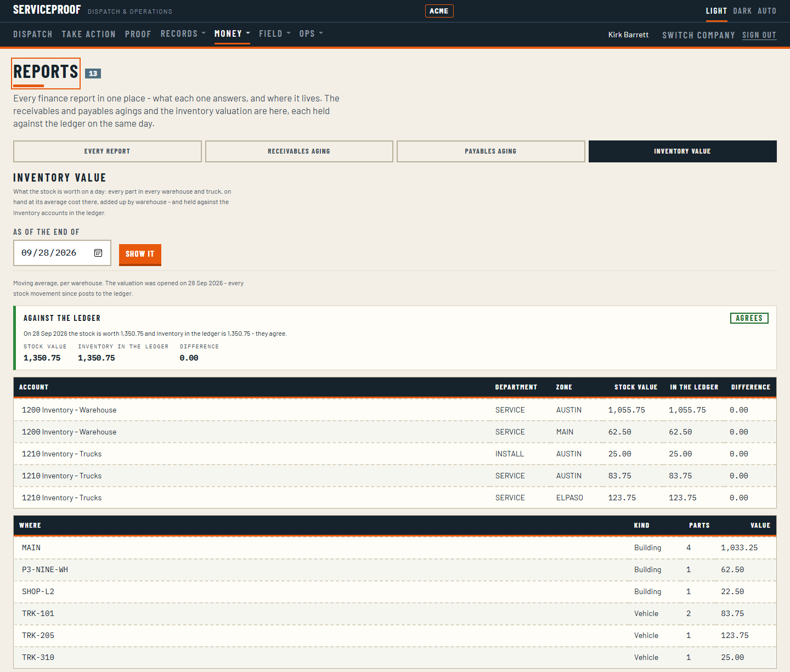Open the calendar picker in date field

click(x=98, y=253)
